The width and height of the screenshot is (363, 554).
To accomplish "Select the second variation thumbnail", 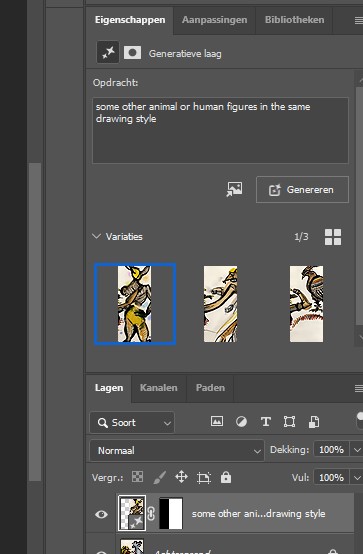I will coord(220,304).
